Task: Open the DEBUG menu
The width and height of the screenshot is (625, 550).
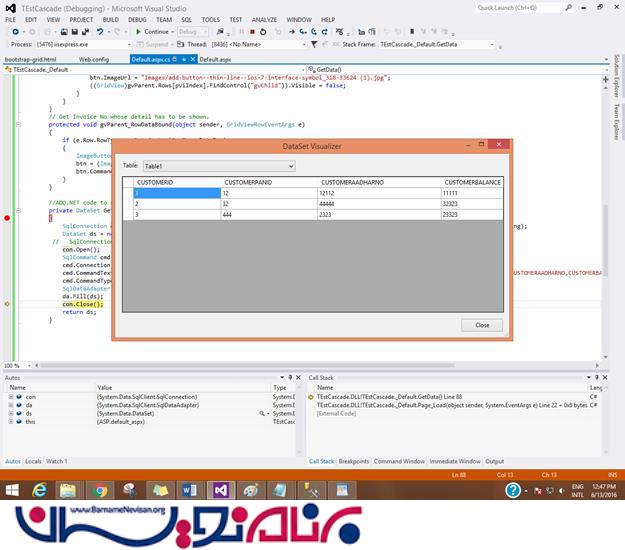Action: point(138,19)
